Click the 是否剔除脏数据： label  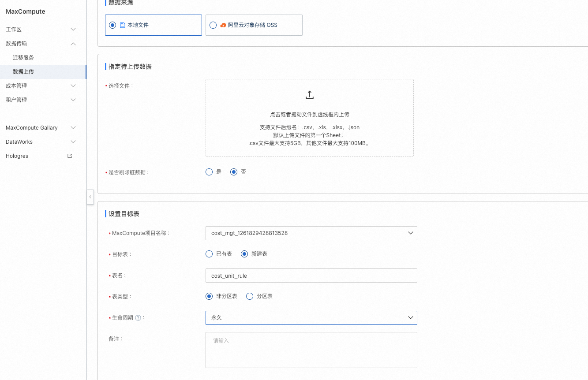pyautogui.click(x=129, y=172)
